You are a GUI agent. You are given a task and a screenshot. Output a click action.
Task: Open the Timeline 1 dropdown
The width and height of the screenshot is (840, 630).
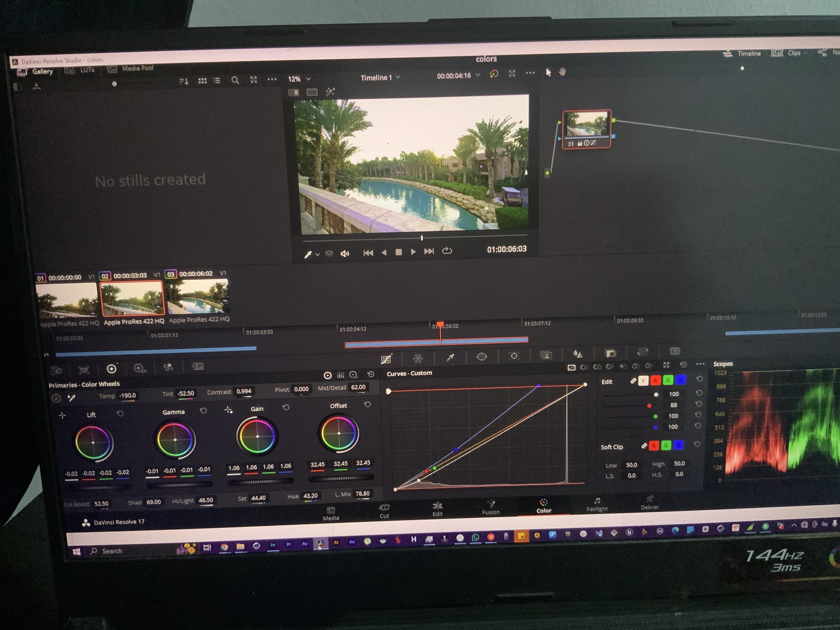(x=380, y=77)
